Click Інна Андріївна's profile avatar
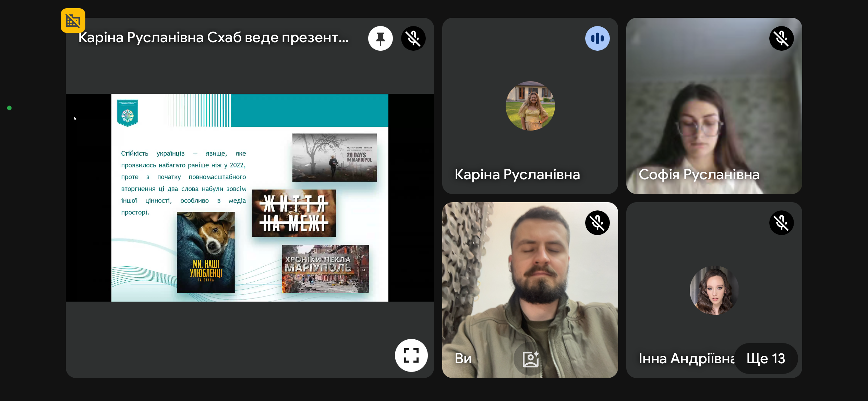The height and width of the screenshot is (401, 868). click(x=714, y=290)
